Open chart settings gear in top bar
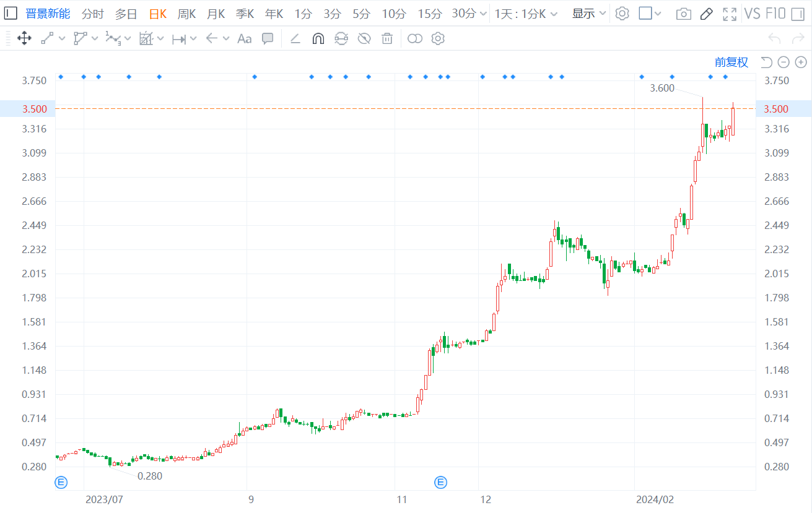 click(622, 14)
